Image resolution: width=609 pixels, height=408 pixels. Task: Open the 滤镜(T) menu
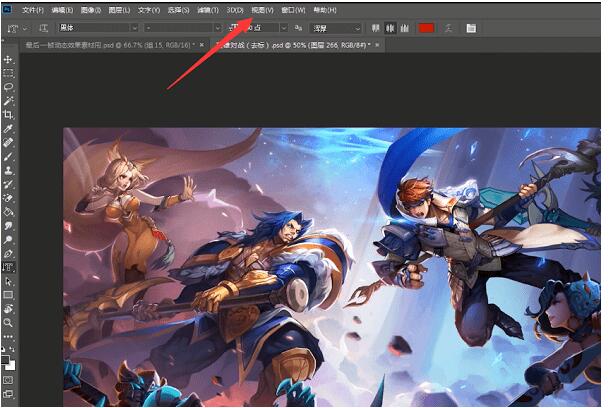pos(208,10)
